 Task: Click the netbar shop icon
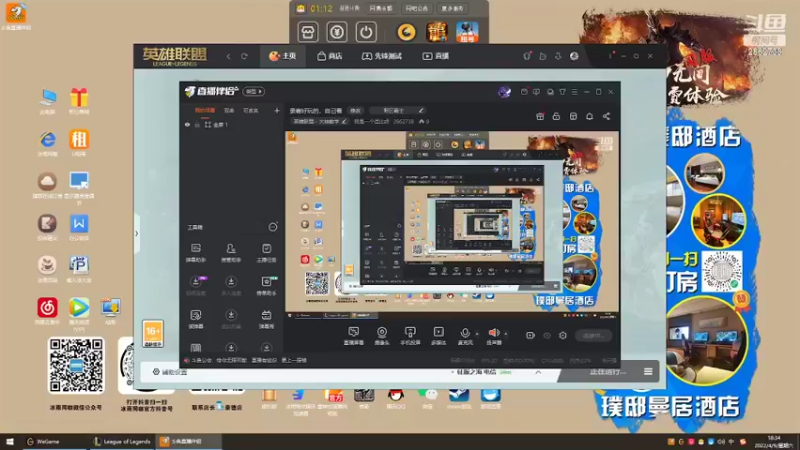[x=308, y=32]
